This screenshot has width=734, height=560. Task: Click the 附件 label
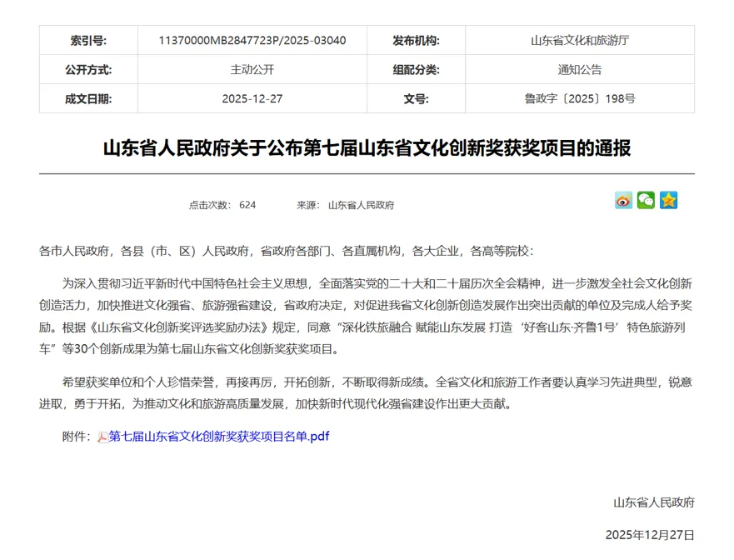click(77, 437)
